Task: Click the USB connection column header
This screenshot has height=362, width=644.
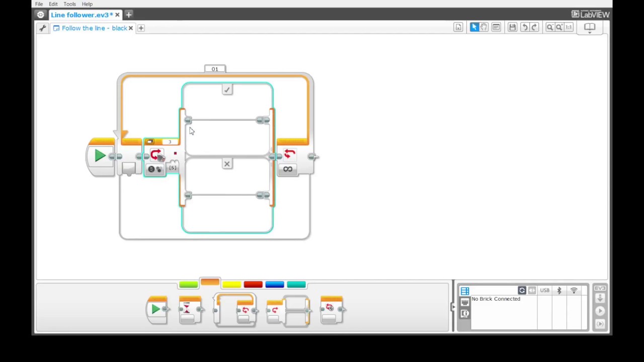Action: (544, 291)
